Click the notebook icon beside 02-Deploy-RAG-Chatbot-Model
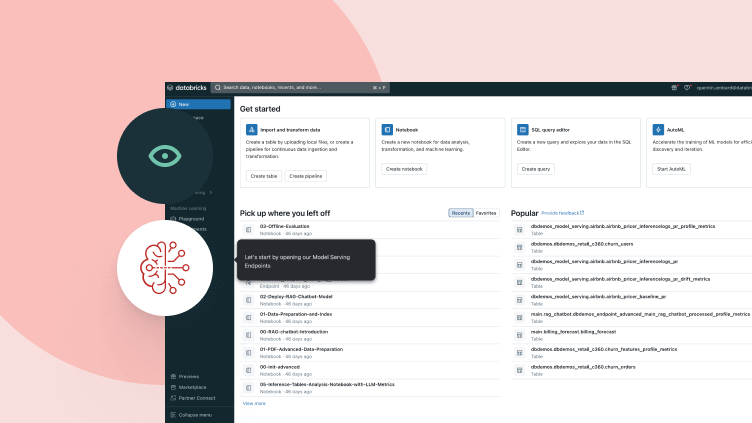Viewport: 752px width, 423px height. (248, 300)
